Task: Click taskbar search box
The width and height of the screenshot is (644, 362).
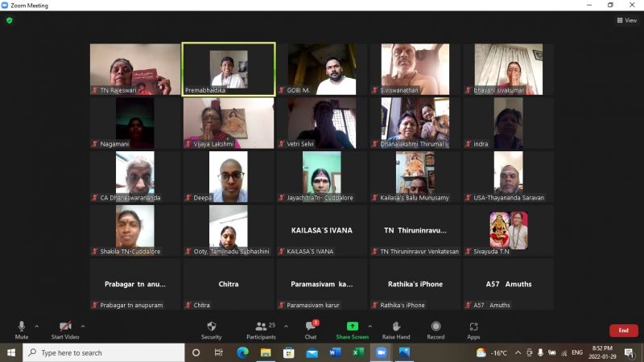Action: (x=104, y=352)
